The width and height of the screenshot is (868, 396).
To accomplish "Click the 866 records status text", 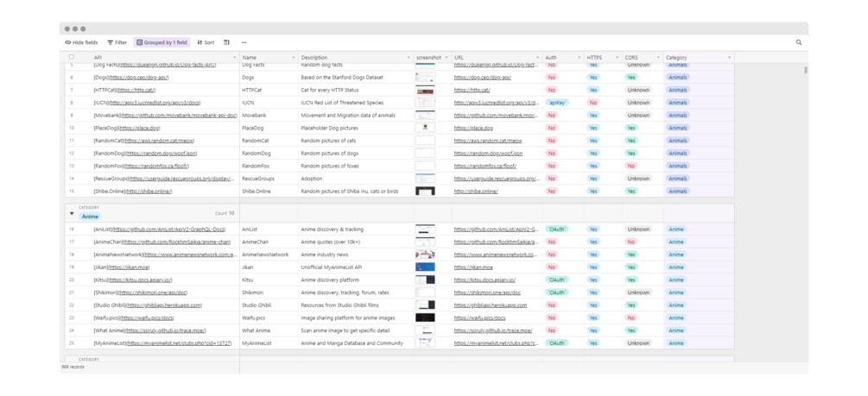I will pyautogui.click(x=73, y=367).
